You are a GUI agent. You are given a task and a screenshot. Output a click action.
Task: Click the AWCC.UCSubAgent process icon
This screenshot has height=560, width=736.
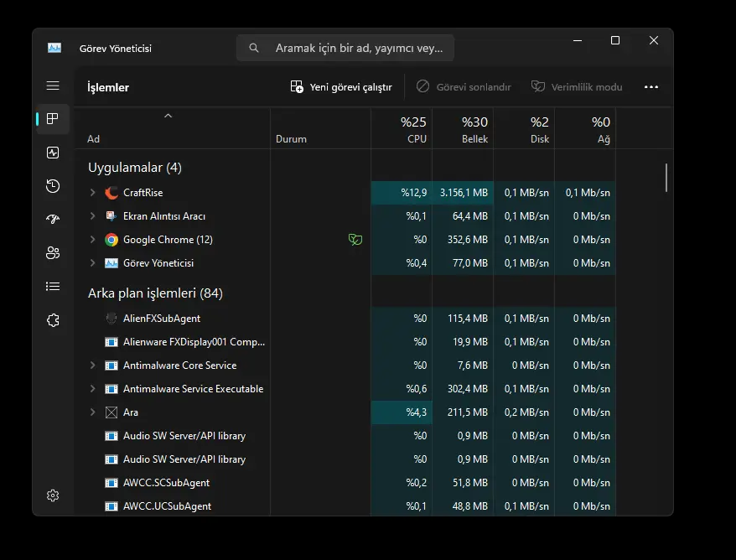point(111,506)
